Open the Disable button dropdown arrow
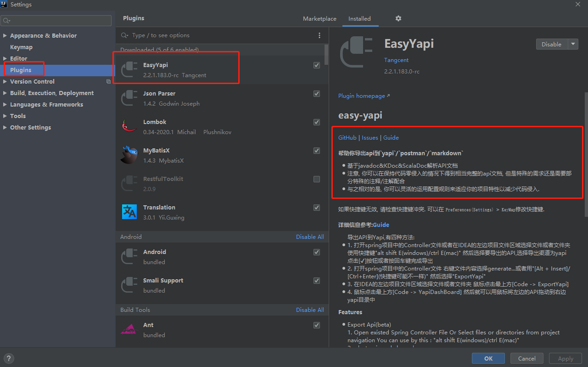Viewport: 588px width, 367px height. click(x=573, y=45)
